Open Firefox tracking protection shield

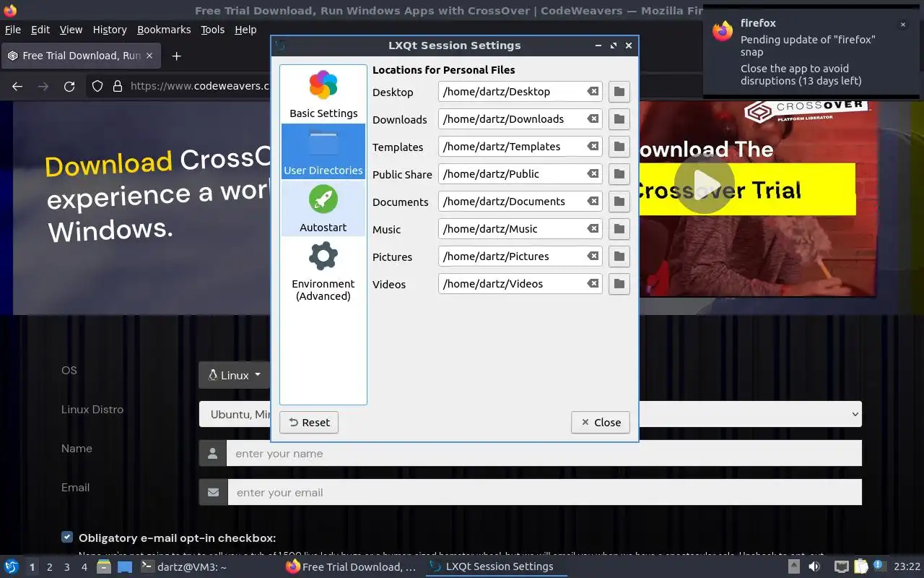tap(97, 86)
